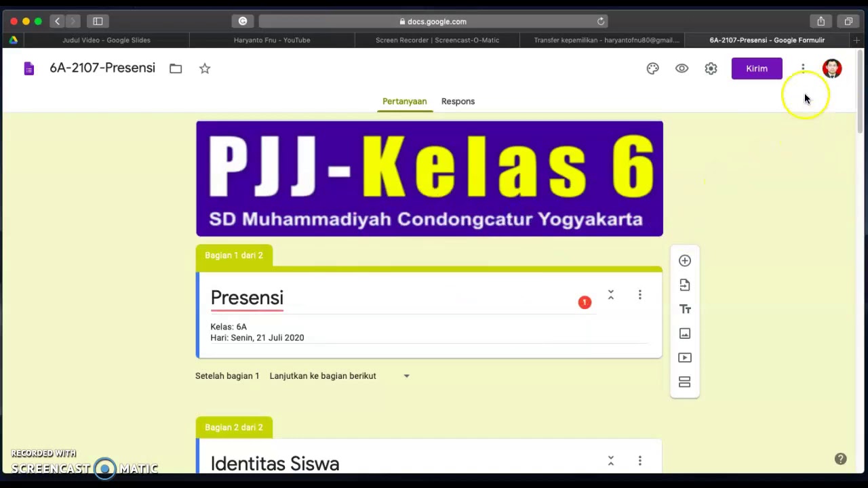Image resolution: width=868 pixels, height=488 pixels.
Task: Star the 6A-2107-Presensi form
Action: (205, 68)
